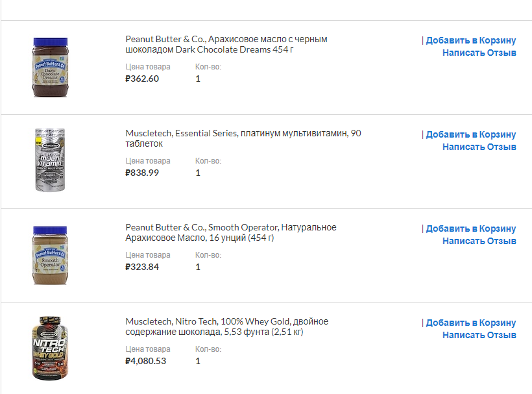532x394 pixels.
Task: Click Dark Chocolate Dreams peanut butter image
Action: tap(50, 68)
